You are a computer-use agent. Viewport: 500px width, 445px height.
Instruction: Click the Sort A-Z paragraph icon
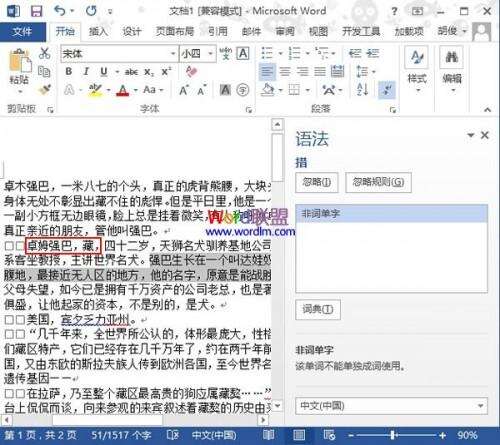pos(362,89)
